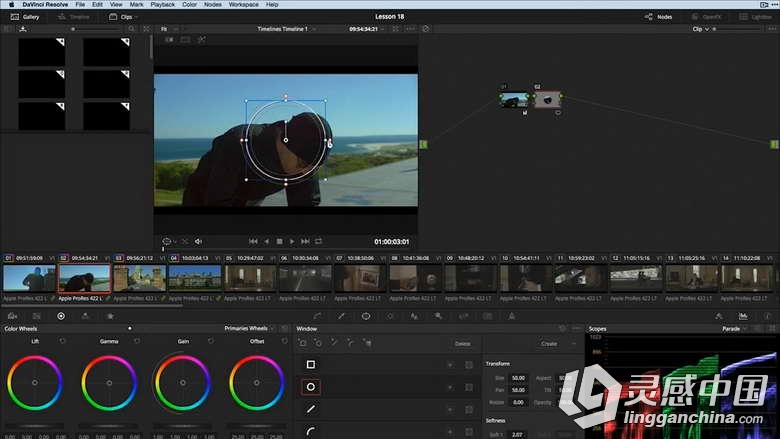Open the Workspace menu
Image resolution: width=780 pixels, height=439 pixels.
(x=244, y=4)
